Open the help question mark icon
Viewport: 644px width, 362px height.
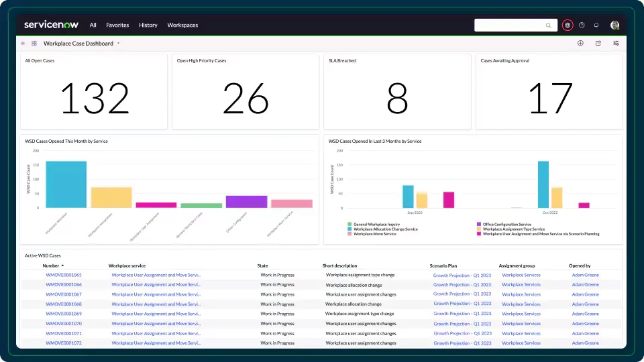click(x=582, y=25)
